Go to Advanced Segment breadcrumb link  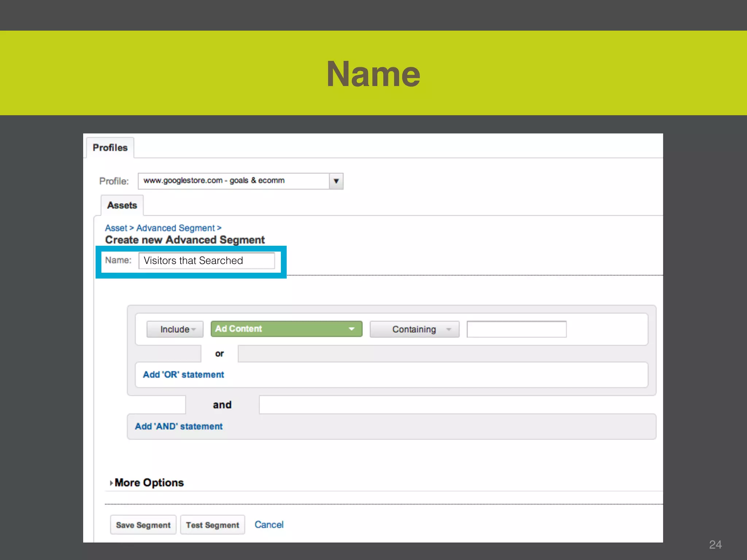175,228
